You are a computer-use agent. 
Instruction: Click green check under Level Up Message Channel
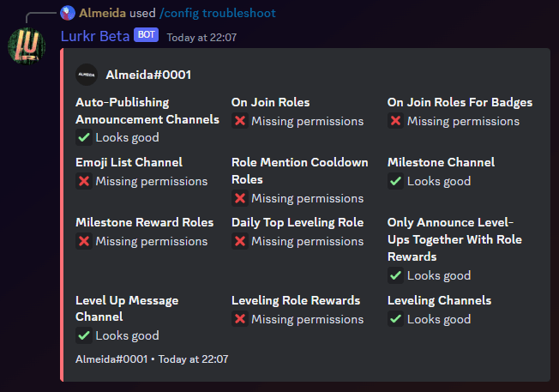point(83,335)
